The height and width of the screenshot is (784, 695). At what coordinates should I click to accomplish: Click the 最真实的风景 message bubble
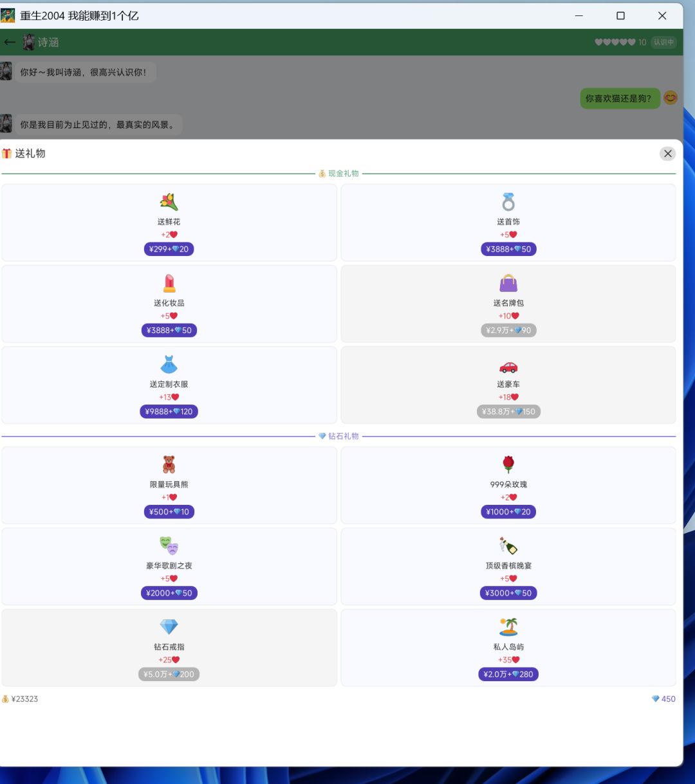pos(98,125)
